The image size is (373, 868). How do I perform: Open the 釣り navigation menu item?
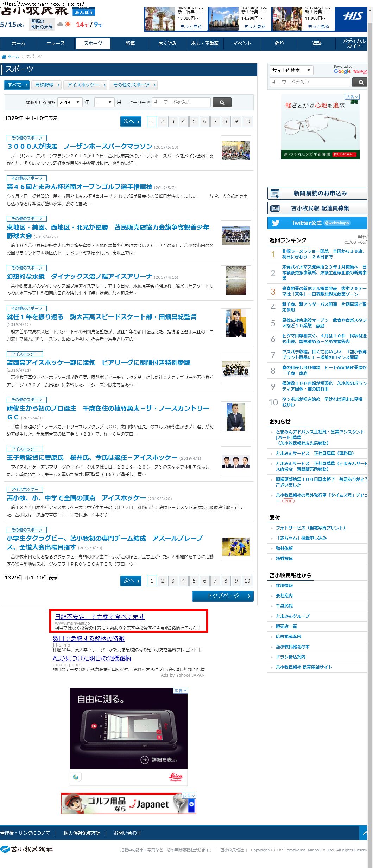tap(279, 44)
